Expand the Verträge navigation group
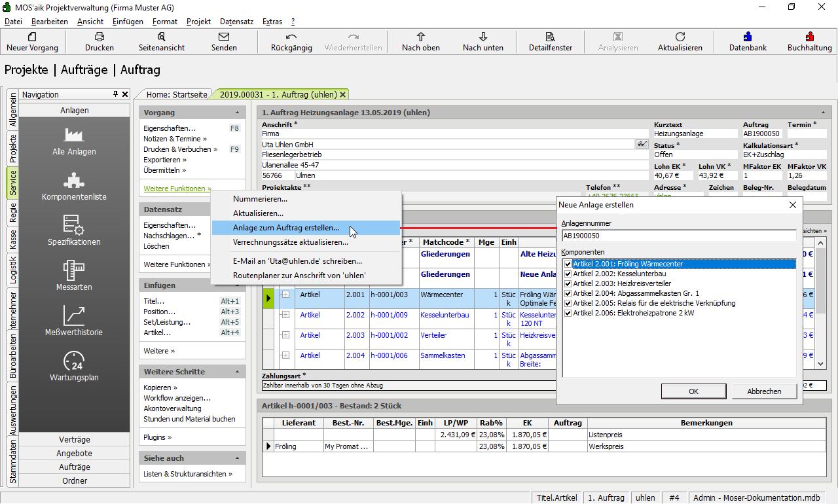This screenshot has width=838, height=504. click(x=75, y=439)
